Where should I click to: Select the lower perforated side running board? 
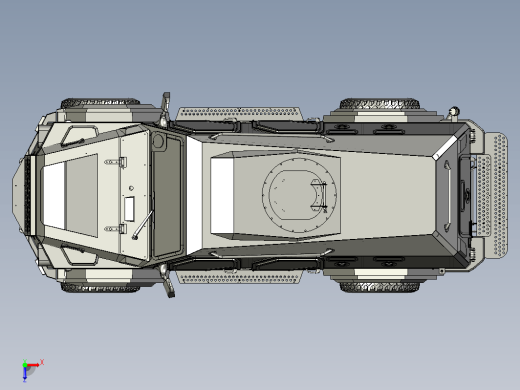(239, 277)
